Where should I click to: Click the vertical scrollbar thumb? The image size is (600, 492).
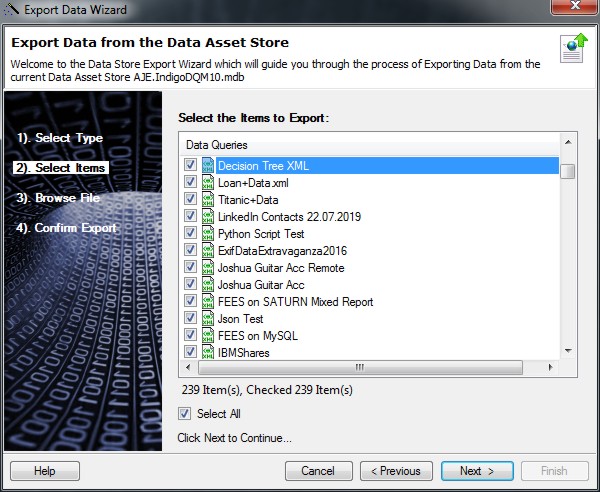(x=567, y=171)
